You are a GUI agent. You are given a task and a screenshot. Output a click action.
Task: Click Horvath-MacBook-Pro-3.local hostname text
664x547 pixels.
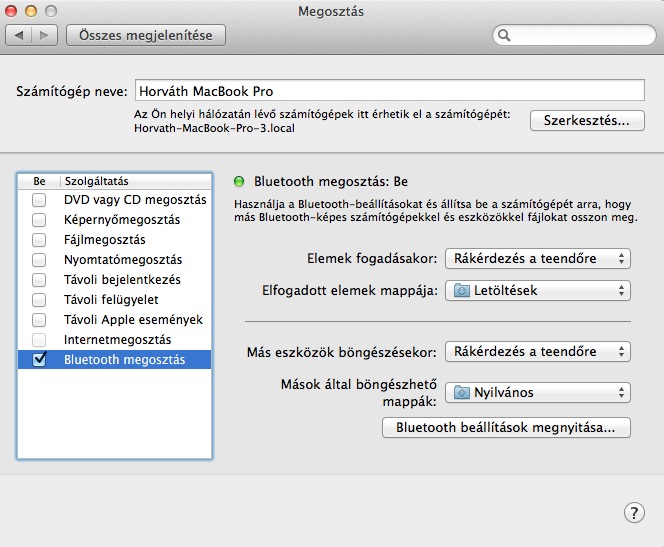click(214, 128)
